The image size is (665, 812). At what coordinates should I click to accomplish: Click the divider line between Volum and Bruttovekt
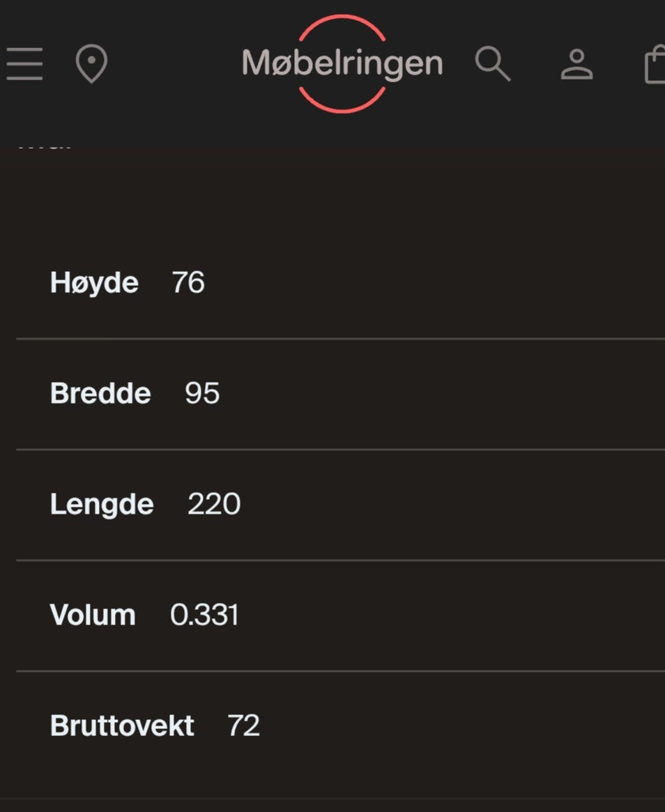340,671
